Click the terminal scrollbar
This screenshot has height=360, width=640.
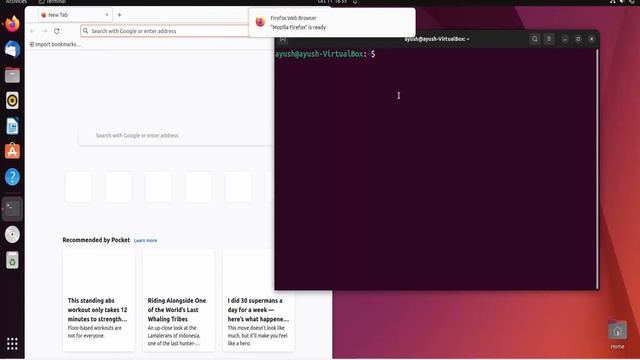597,169
